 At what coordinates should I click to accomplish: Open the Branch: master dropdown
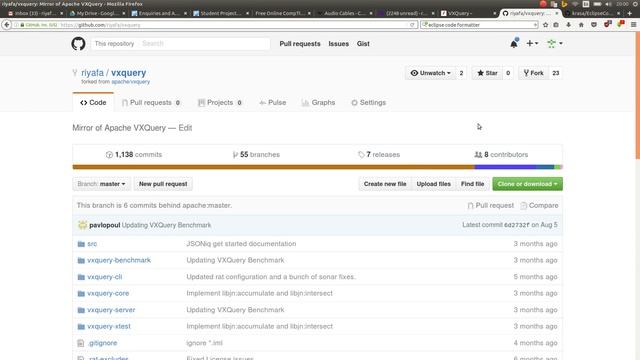[102, 184]
